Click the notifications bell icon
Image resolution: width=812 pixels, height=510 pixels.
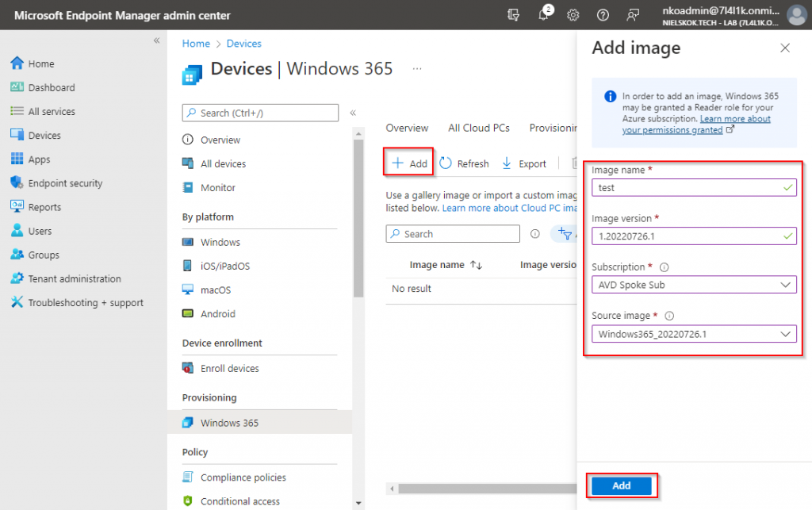543,14
